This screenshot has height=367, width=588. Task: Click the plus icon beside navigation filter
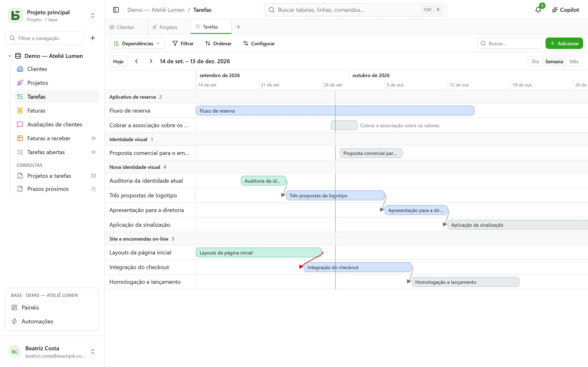coord(92,38)
